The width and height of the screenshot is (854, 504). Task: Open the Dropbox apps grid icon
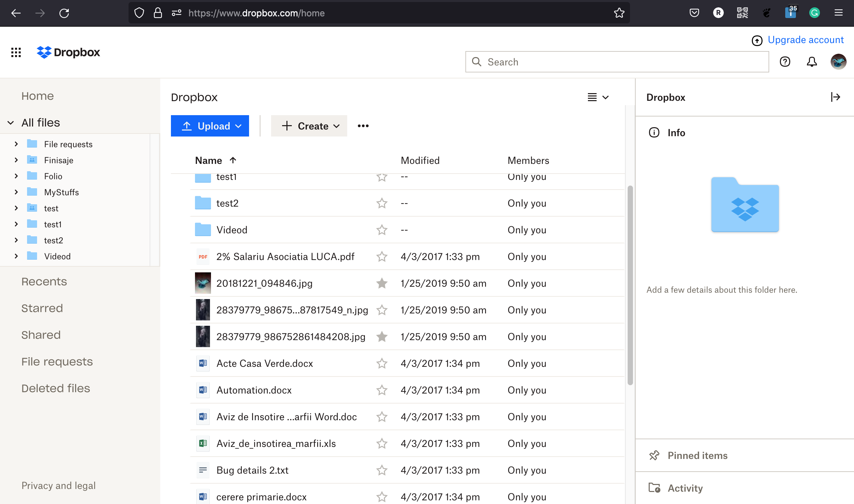point(16,52)
